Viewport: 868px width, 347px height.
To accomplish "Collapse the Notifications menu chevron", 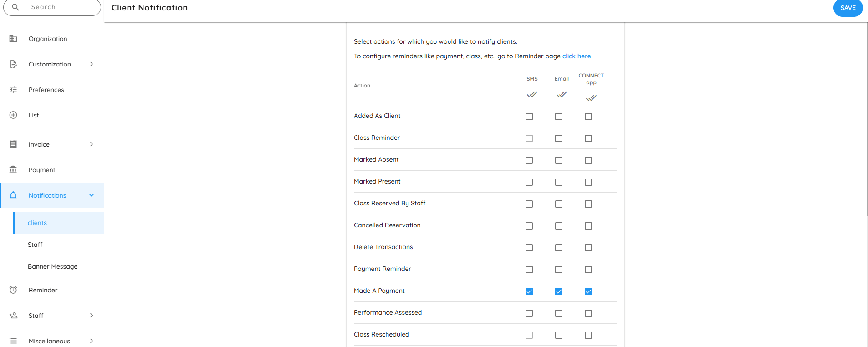I will coord(92,195).
